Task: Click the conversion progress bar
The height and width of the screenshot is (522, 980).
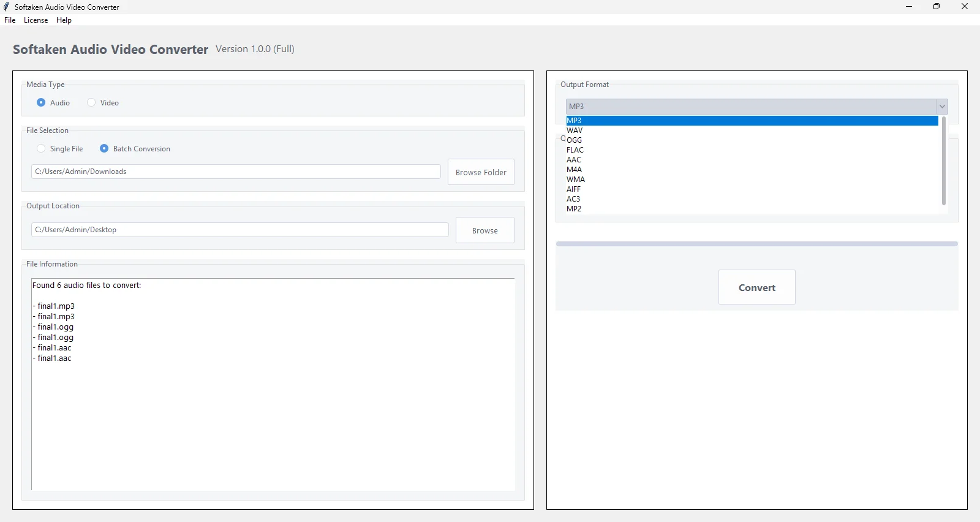Action: tap(756, 244)
